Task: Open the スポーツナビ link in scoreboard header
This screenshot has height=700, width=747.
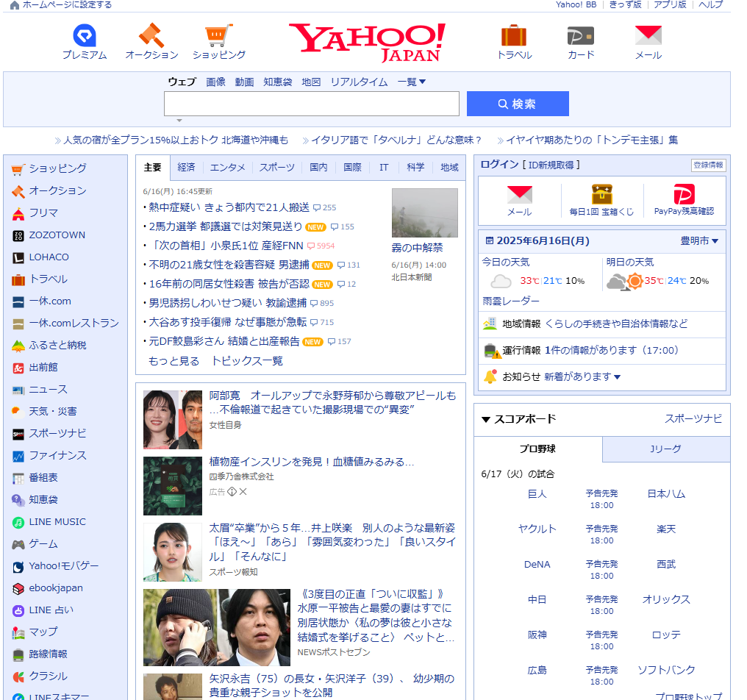Action: pos(693,419)
